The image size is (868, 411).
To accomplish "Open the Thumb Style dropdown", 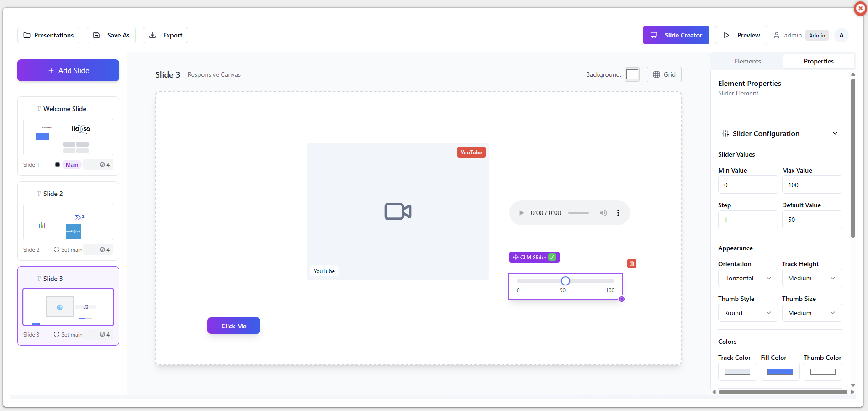I will [747, 313].
